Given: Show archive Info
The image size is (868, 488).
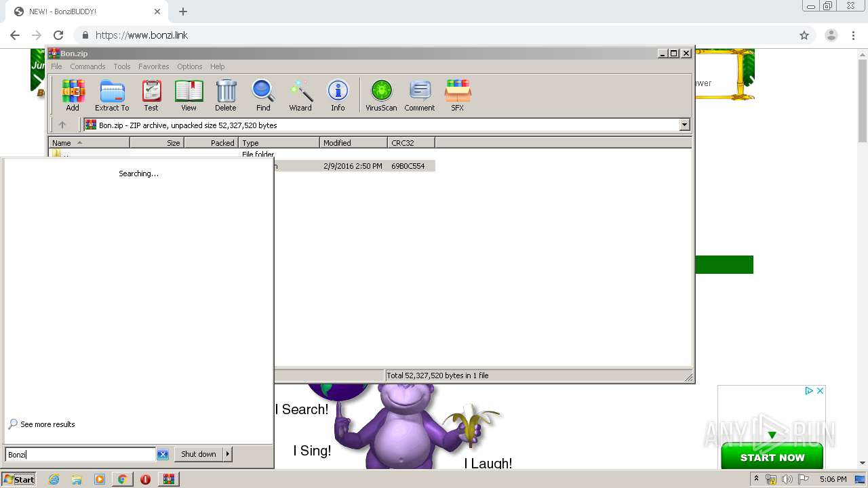Looking at the screenshot, I should tap(338, 95).
